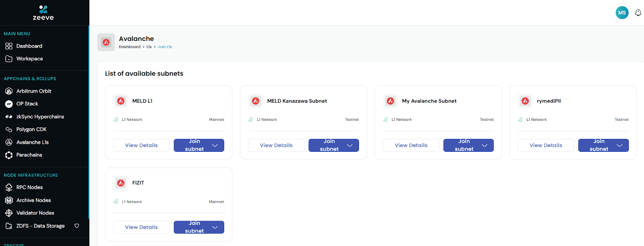Viewport: 644px width, 246px height.
Task: Click the MELD L1 Avalanche logo
Action: 121,101
